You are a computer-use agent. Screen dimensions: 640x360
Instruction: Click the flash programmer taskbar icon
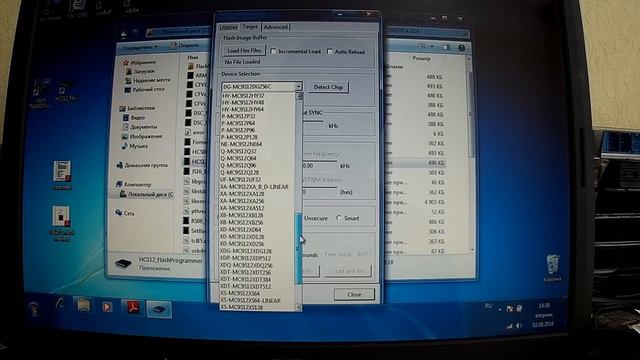[159, 309]
